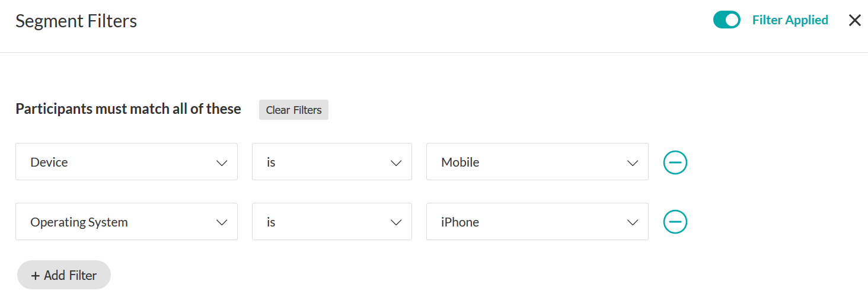868x303 pixels.
Task: Expand the Operating System attribute dropdown
Action: point(126,222)
